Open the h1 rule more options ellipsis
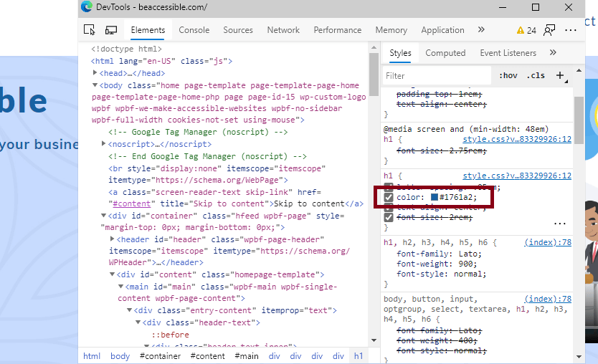 (x=560, y=224)
